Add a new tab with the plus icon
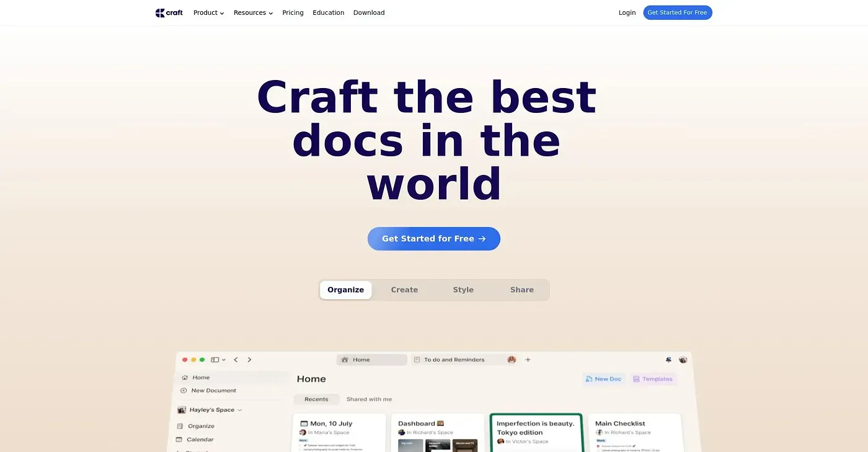The width and height of the screenshot is (868, 452). click(528, 360)
